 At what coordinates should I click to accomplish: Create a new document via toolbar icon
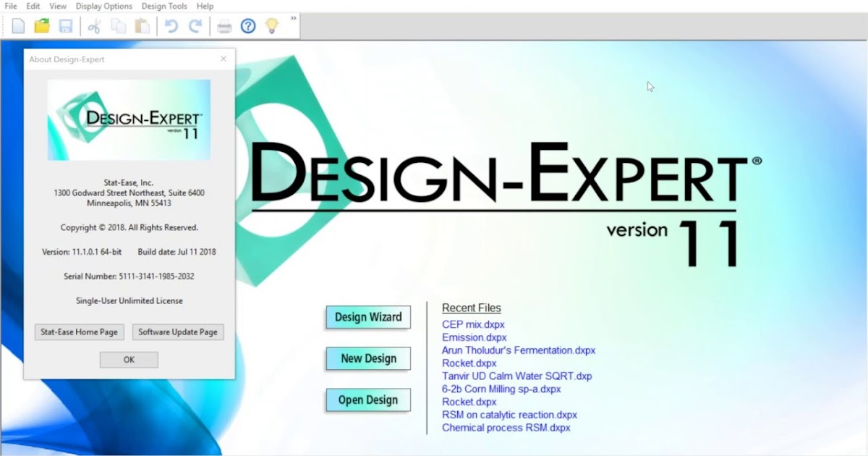click(17, 25)
